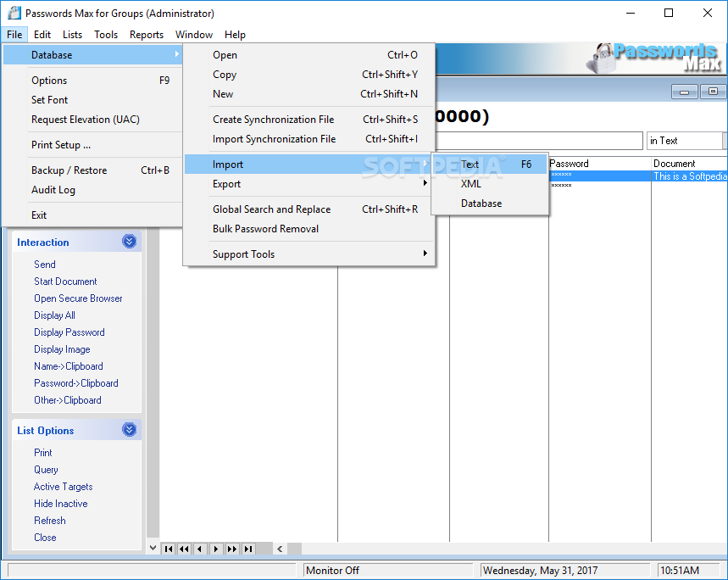
Task: Collapse the List Options panel chevron
Action: pos(129,430)
